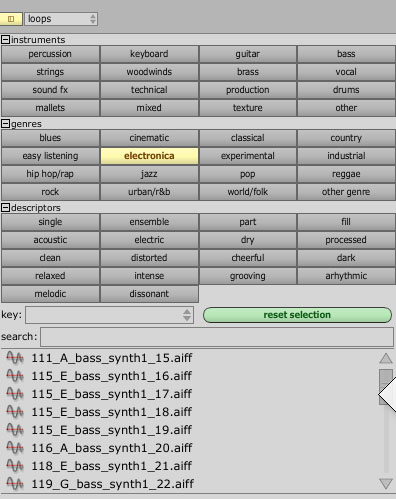Deselect the electronica genre tag
Image resolution: width=396 pixels, height=499 pixels.
point(149,156)
